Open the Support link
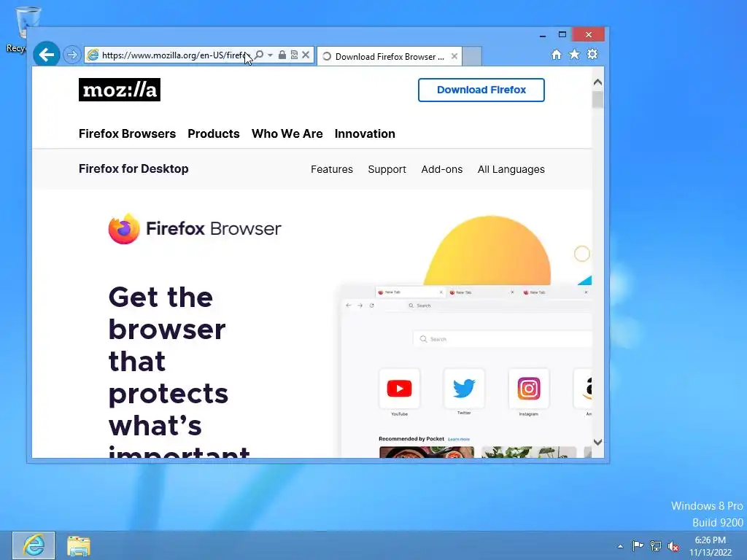The height and width of the screenshot is (560, 747). click(x=387, y=169)
